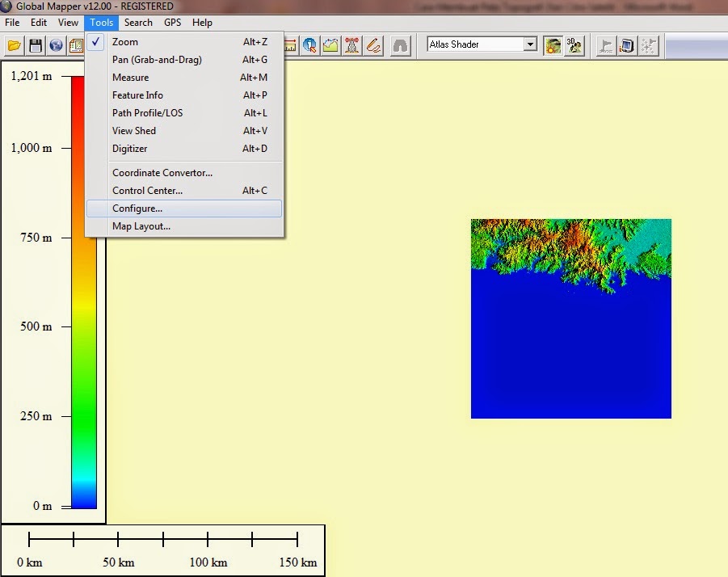Choose Measure from the Tools menu

pyautogui.click(x=184, y=78)
